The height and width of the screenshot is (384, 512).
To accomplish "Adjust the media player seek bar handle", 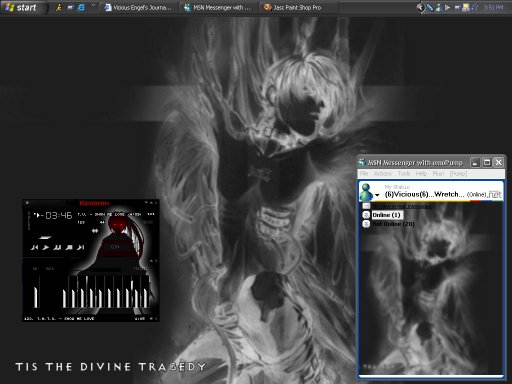I will coord(45,237).
